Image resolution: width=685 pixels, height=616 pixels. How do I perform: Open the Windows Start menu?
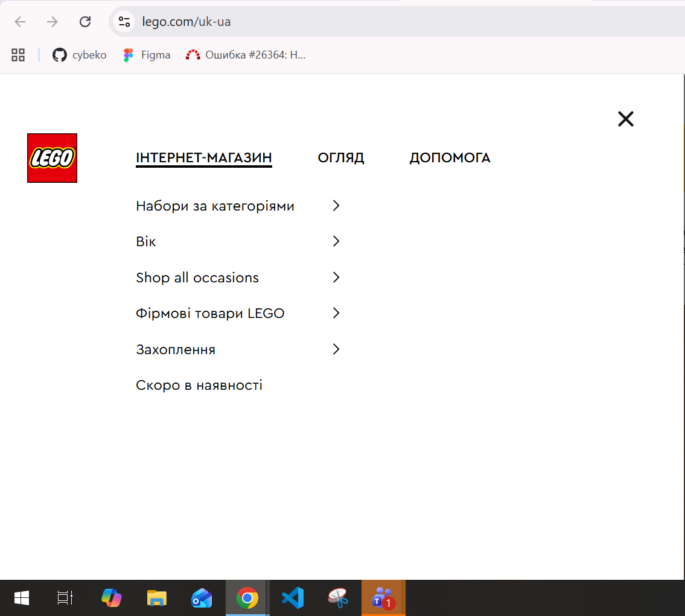click(21, 598)
